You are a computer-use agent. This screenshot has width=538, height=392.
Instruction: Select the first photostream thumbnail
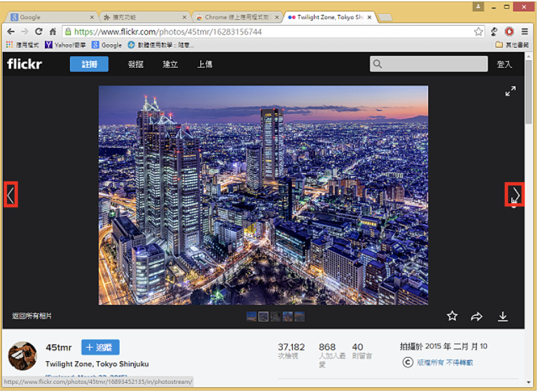[251, 316]
